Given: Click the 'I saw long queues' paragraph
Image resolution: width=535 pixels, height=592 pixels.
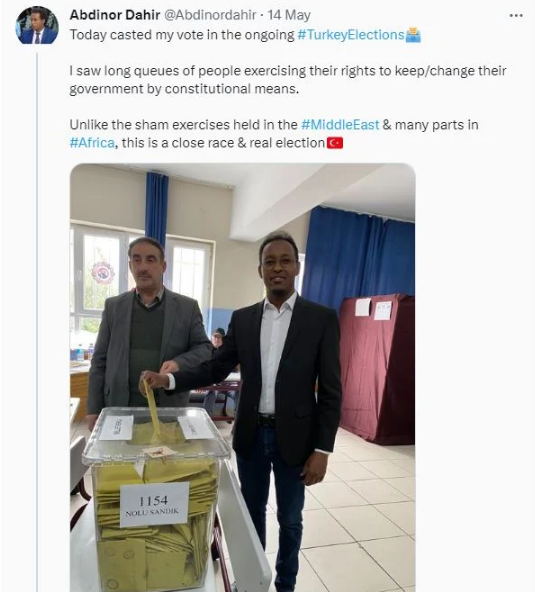Looking at the screenshot, I should click(x=288, y=80).
